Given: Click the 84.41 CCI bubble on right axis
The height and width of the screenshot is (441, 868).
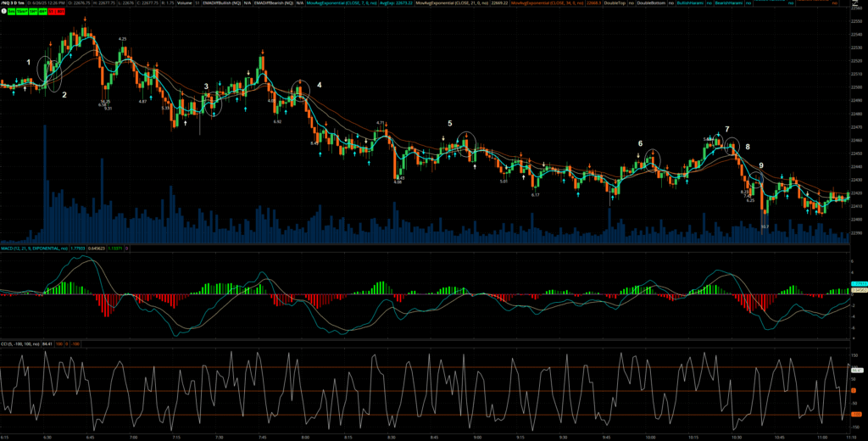Looking at the screenshot, I should [x=857, y=370].
